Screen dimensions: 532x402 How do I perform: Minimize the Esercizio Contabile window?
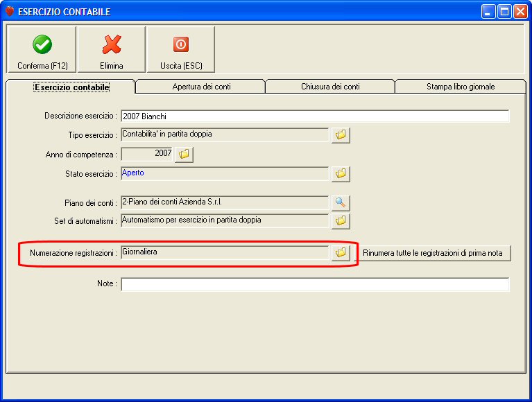pos(488,12)
